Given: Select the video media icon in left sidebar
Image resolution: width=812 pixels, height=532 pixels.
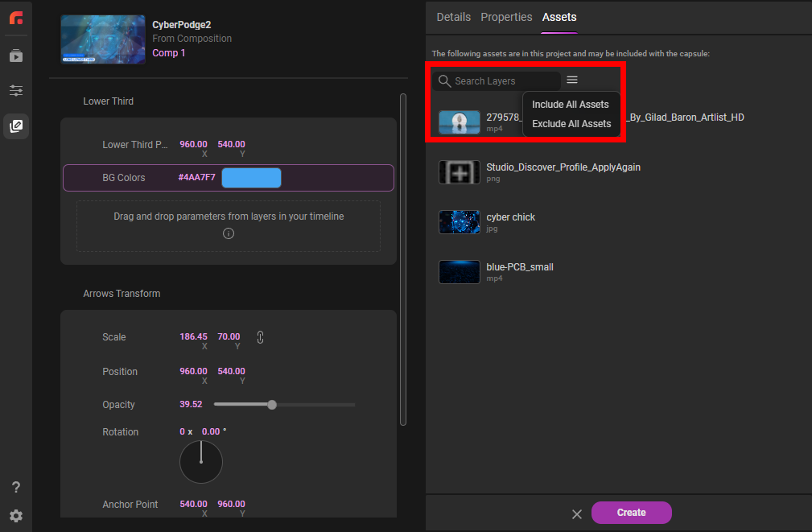Looking at the screenshot, I should pos(15,55).
